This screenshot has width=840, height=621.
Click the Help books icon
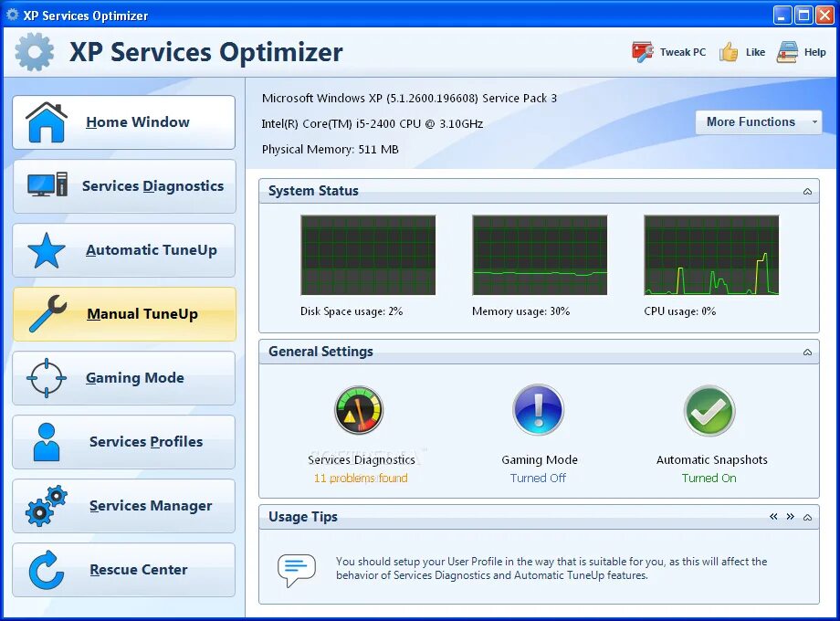pos(787,52)
